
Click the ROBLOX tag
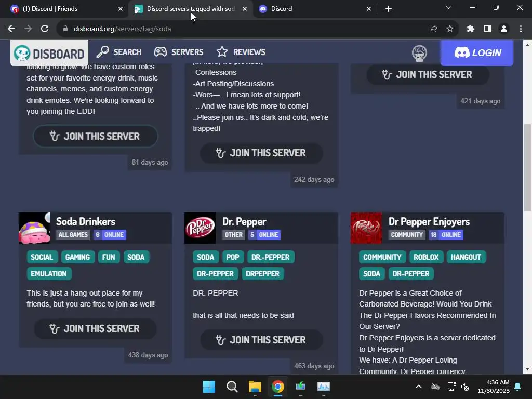tap(426, 257)
